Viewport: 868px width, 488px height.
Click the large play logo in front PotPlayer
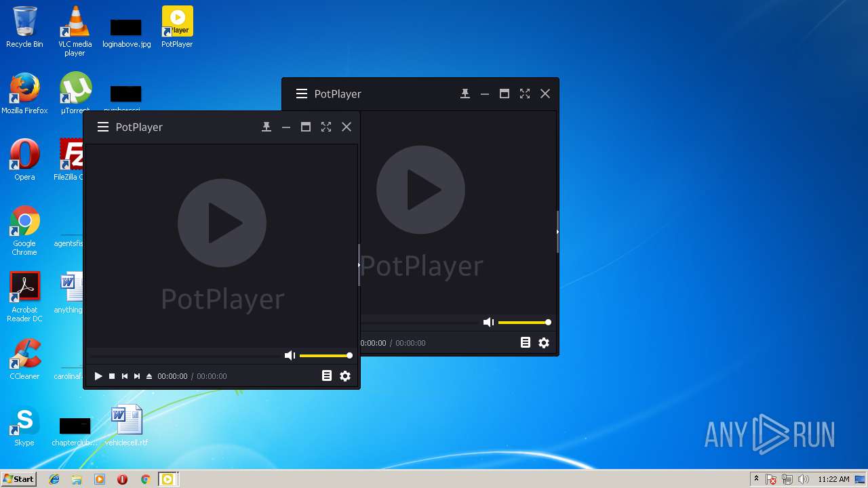point(222,223)
